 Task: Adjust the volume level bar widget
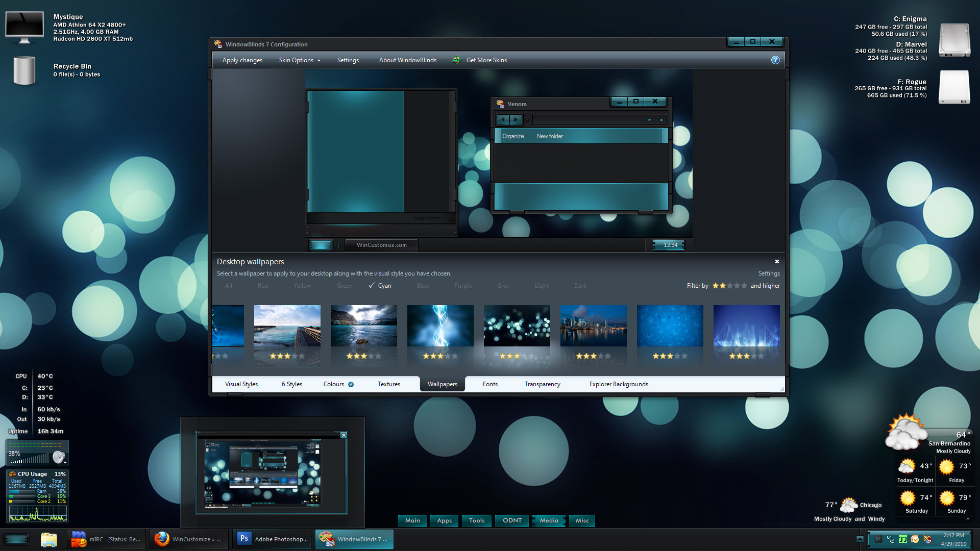(x=29, y=459)
